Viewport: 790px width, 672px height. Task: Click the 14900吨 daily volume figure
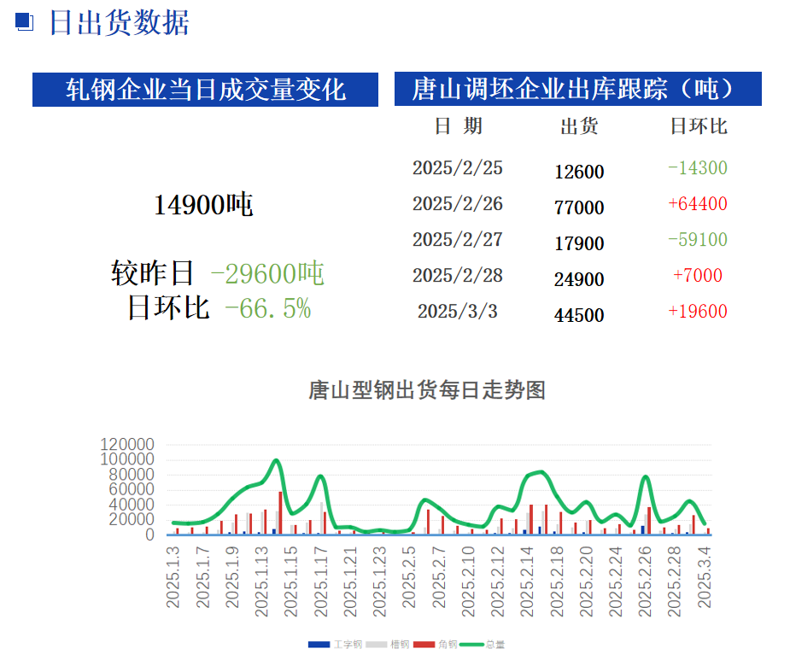(204, 205)
